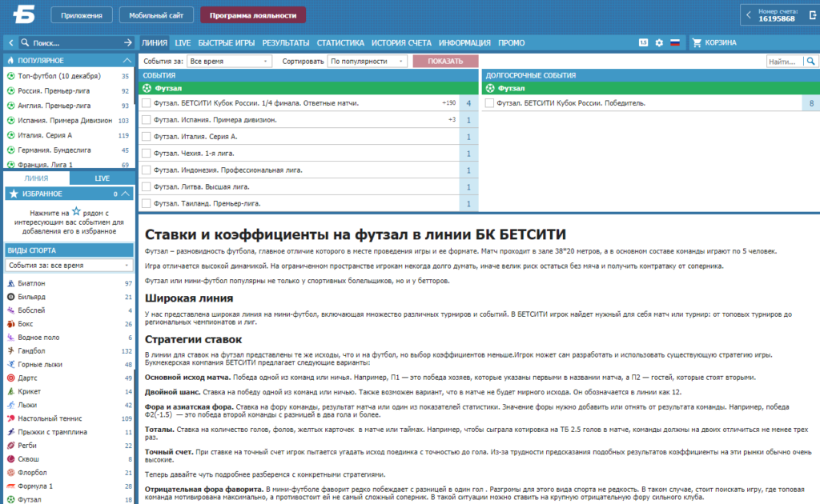This screenshot has width=820, height=504.
Task: Click the Дартс sport icon
Action: (x=10, y=378)
